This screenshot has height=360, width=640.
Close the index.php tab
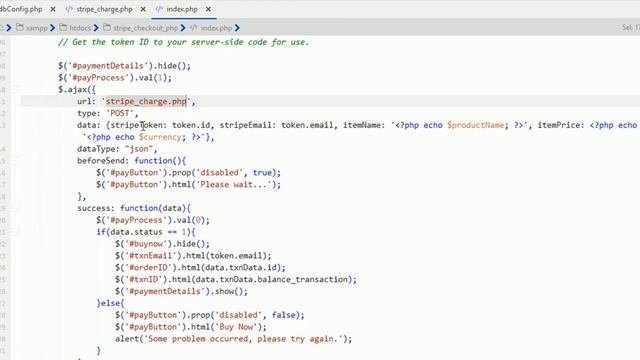[208, 9]
